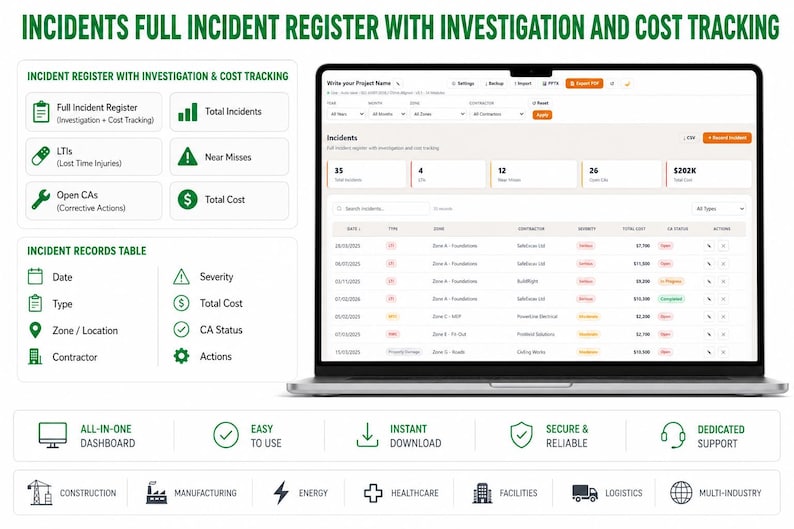The image size is (794, 529).
Task: Click the In Progress status badge
Action: [670, 281]
